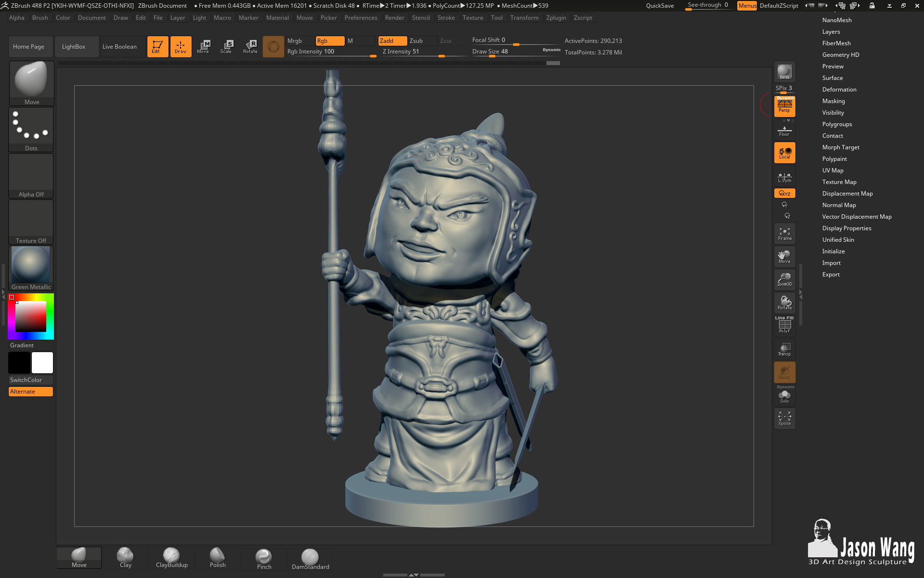Click the BPR render icon
Viewport: 924px width, 578px height.
pos(784,72)
